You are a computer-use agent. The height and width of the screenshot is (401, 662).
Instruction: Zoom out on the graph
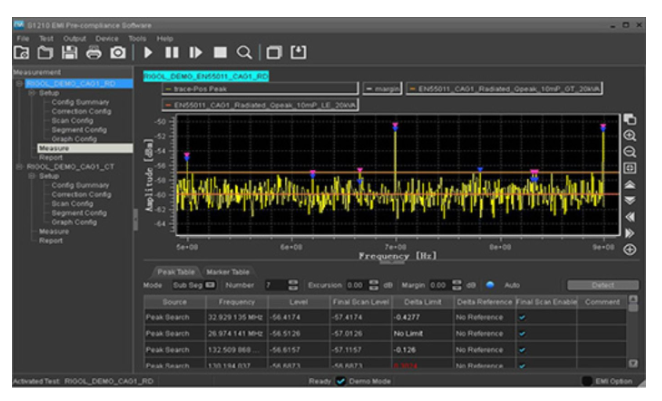click(629, 152)
